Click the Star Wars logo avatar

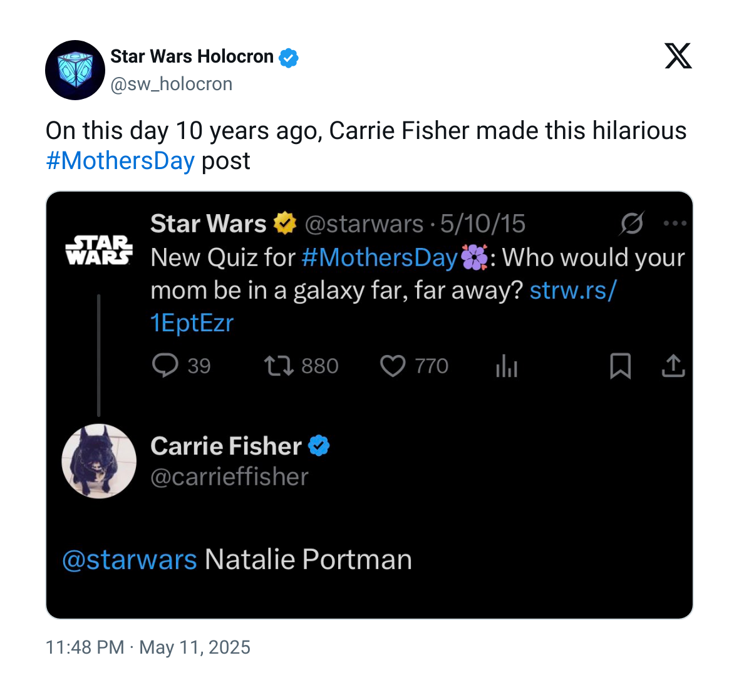pos(99,250)
